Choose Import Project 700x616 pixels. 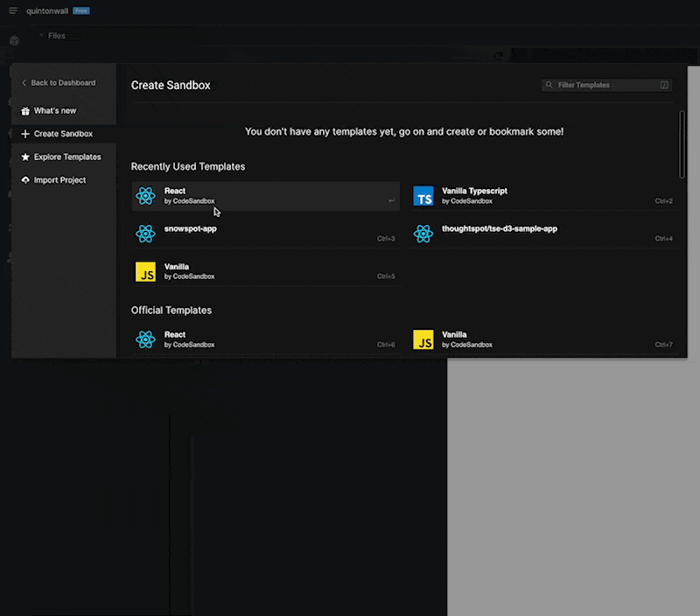tap(53, 180)
